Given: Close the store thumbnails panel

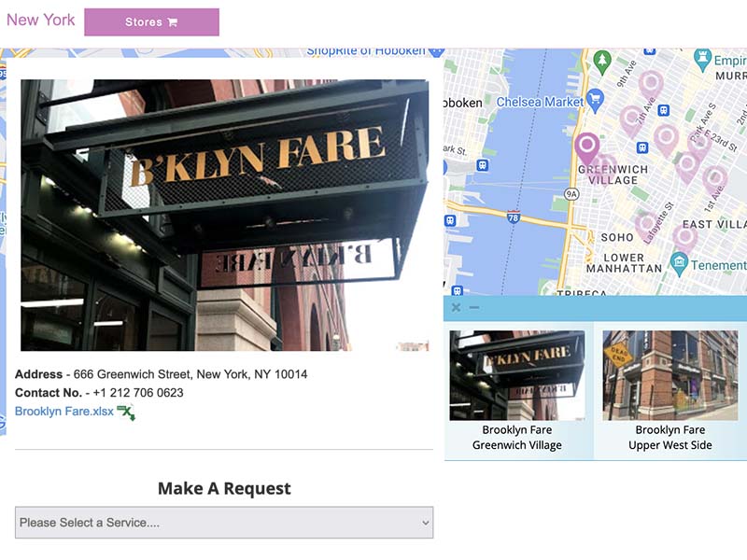Looking at the screenshot, I should 456,307.
